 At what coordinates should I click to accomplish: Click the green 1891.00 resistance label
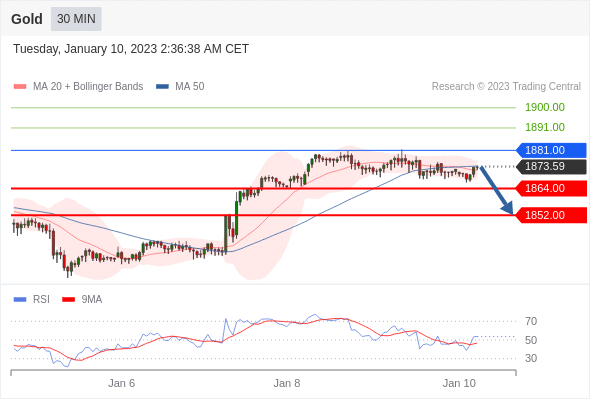point(545,127)
